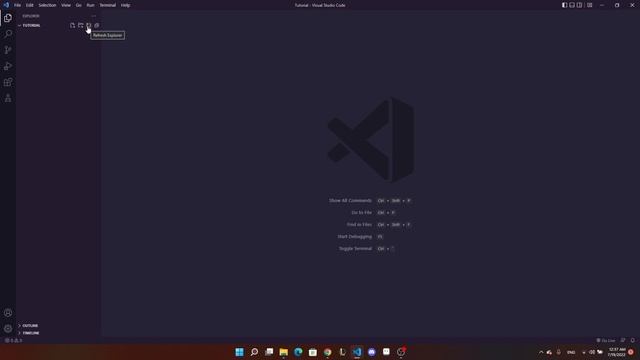Click Go to File shortcut text
This screenshot has height=360, width=640.
tap(362, 213)
